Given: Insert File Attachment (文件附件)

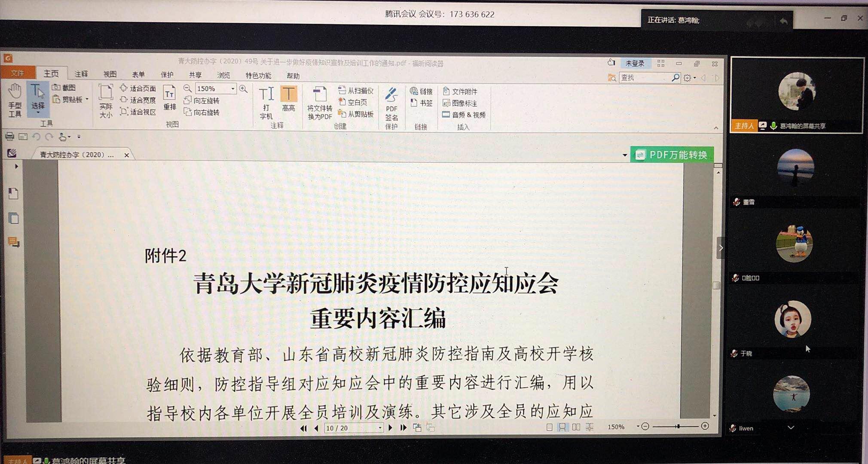Looking at the screenshot, I should tap(460, 92).
